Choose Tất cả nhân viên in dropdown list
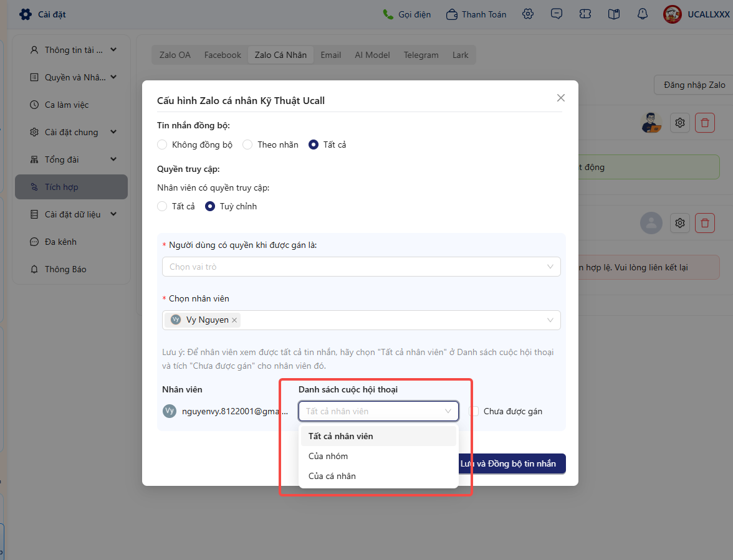Viewport: 733px width, 560px height. click(378, 436)
